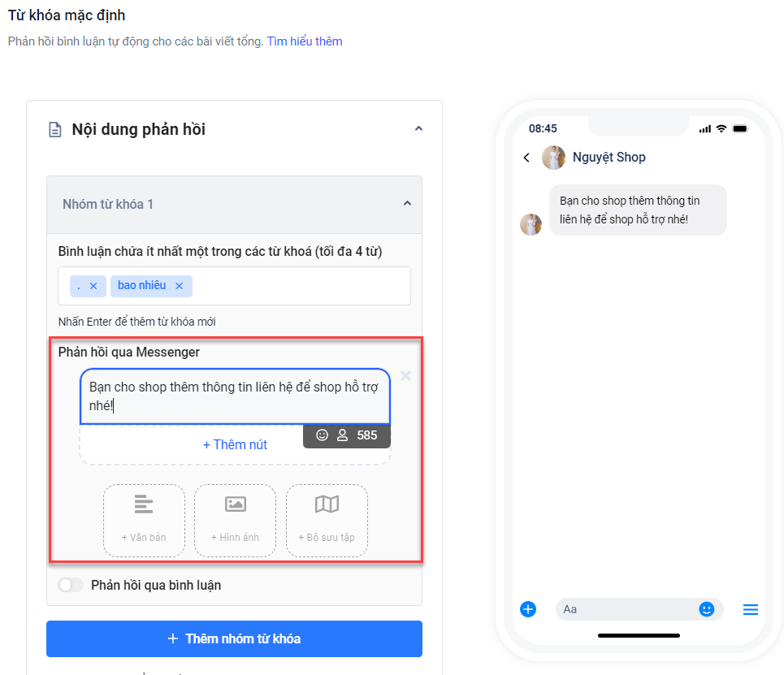Click the document icon beside Nội dung phản hồi
Viewport: 784px width, 675px height.
point(55,129)
